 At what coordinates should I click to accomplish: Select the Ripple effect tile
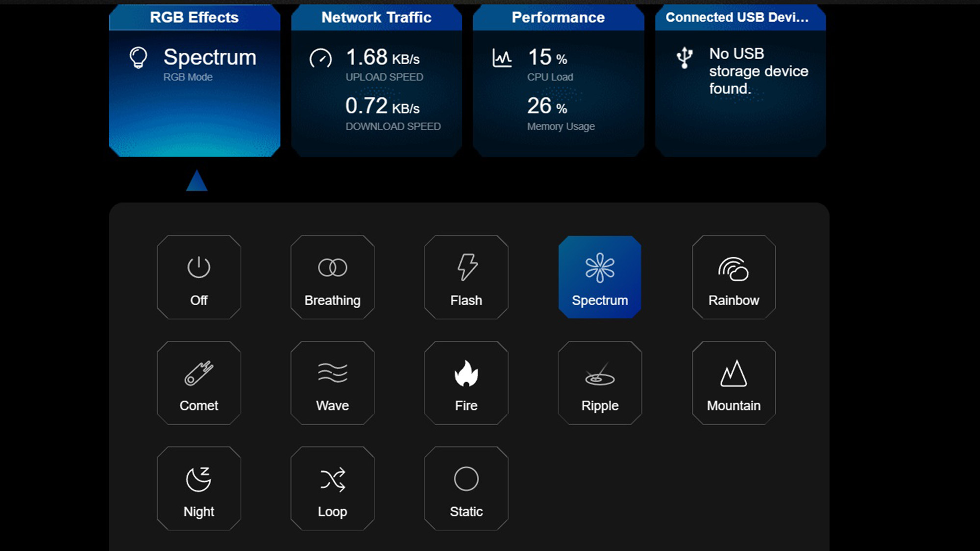(600, 383)
